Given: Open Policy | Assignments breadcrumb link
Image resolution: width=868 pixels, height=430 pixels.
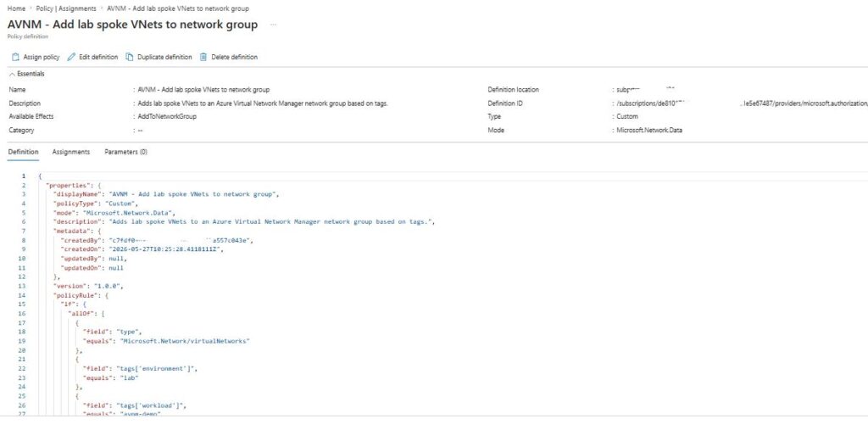Looking at the screenshot, I should click(66, 8).
